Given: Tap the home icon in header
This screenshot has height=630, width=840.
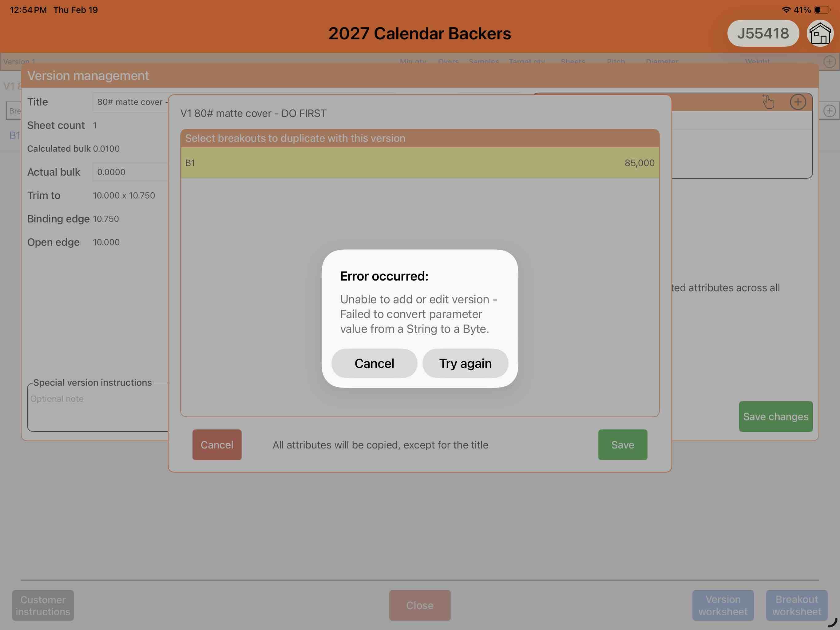Looking at the screenshot, I should point(820,34).
